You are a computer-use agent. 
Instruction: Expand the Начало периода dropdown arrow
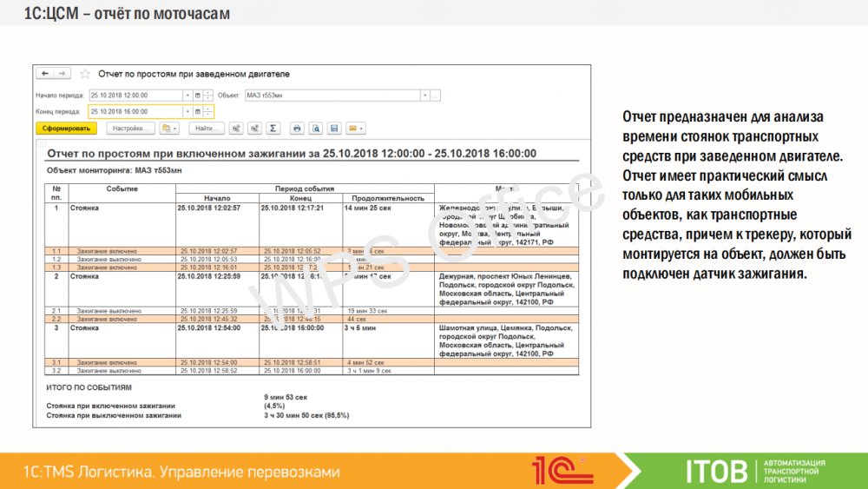coord(187,96)
